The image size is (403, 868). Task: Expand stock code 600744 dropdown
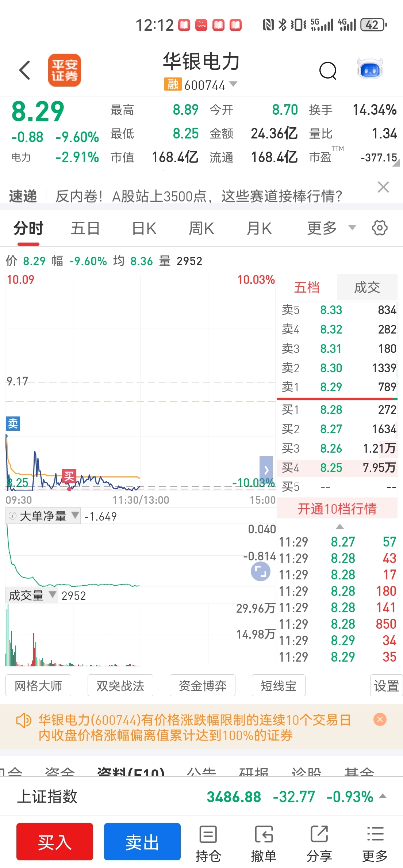pos(233,84)
